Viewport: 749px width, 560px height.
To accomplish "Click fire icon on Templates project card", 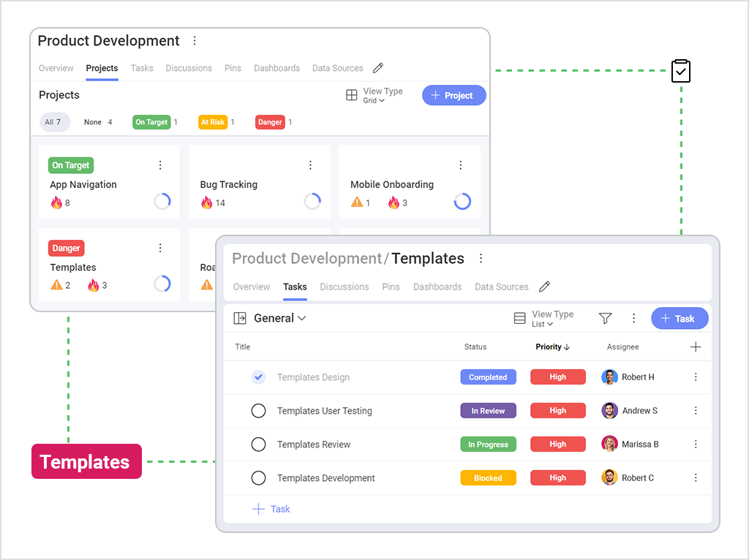I will (94, 285).
